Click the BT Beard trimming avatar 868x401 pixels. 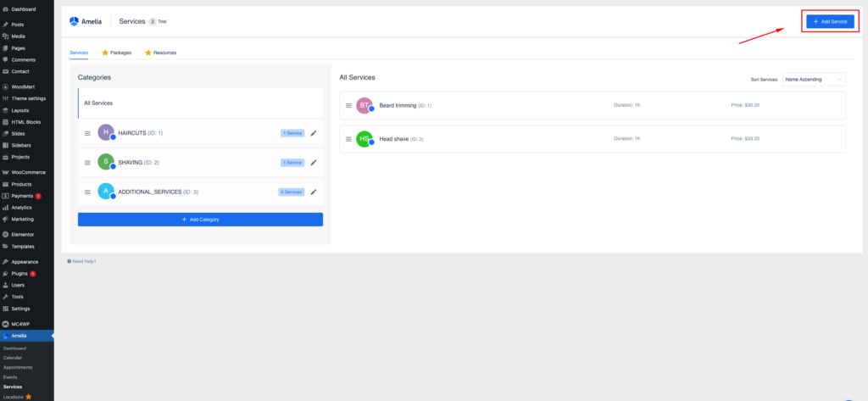(364, 105)
